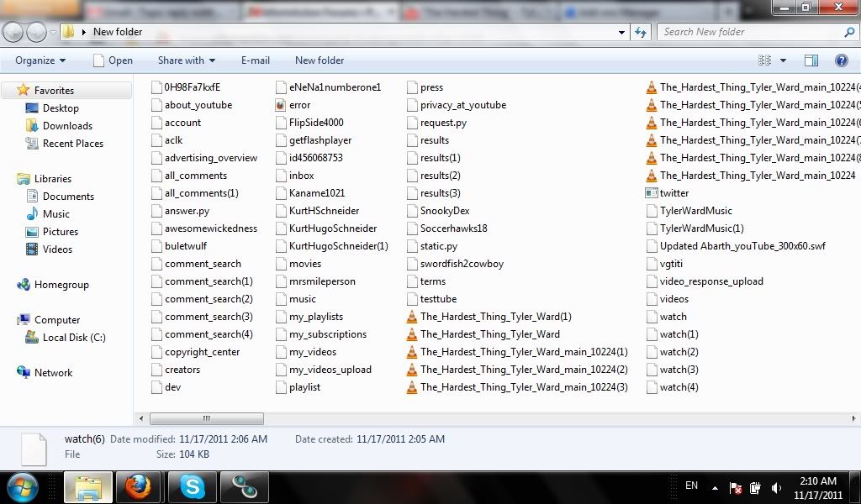Click the Forward navigation arrow
This screenshot has width=861, height=504.
click(x=37, y=33)
